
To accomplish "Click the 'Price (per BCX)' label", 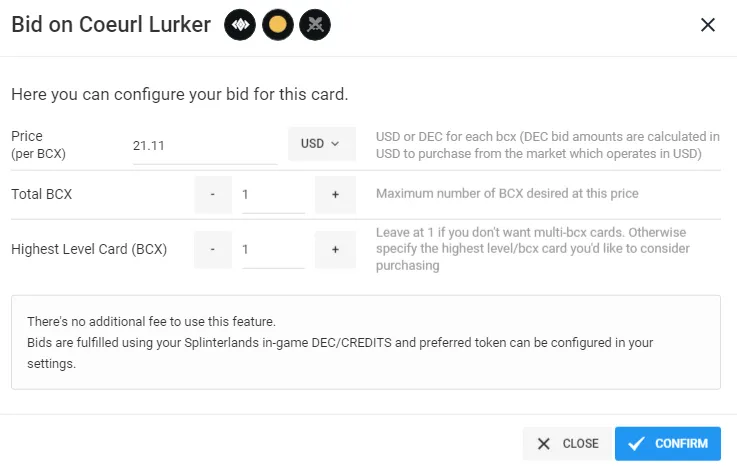I will pos(39,145).
